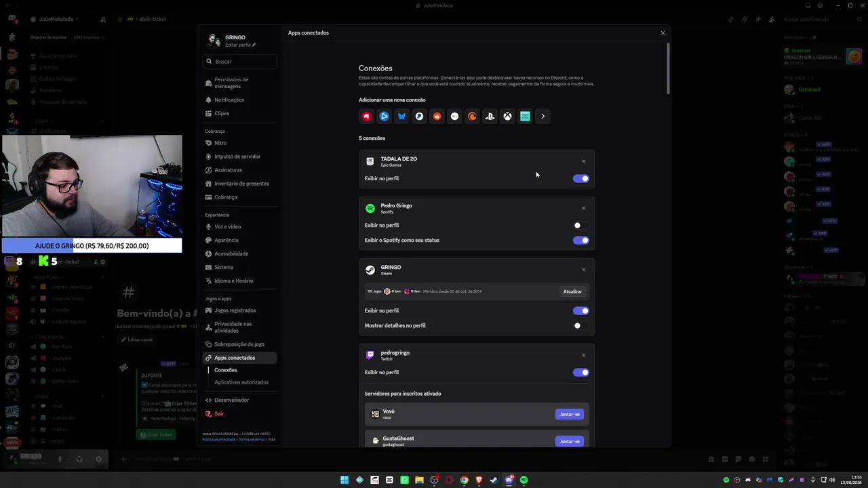The width and height of the screenshot is (868, 488).
Task: Open Nitro settings
Action: pyautogui.click(x=240, y=143)
